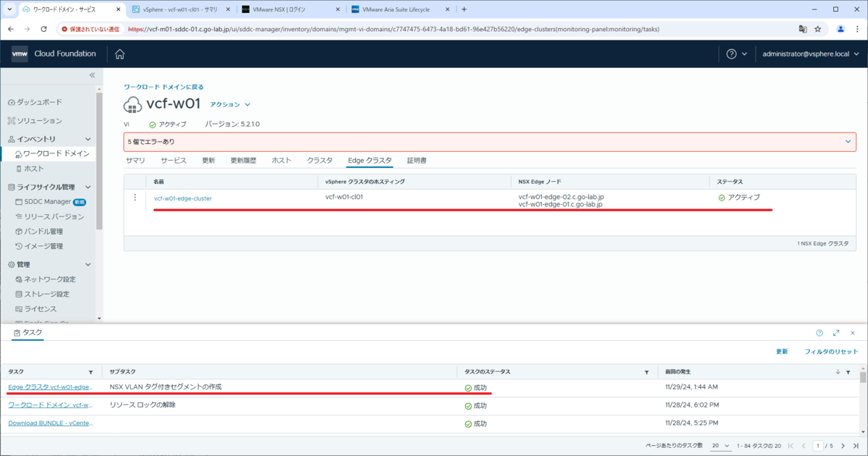
Task: Open the Cloud Foundation home icon
Action: 120,54
